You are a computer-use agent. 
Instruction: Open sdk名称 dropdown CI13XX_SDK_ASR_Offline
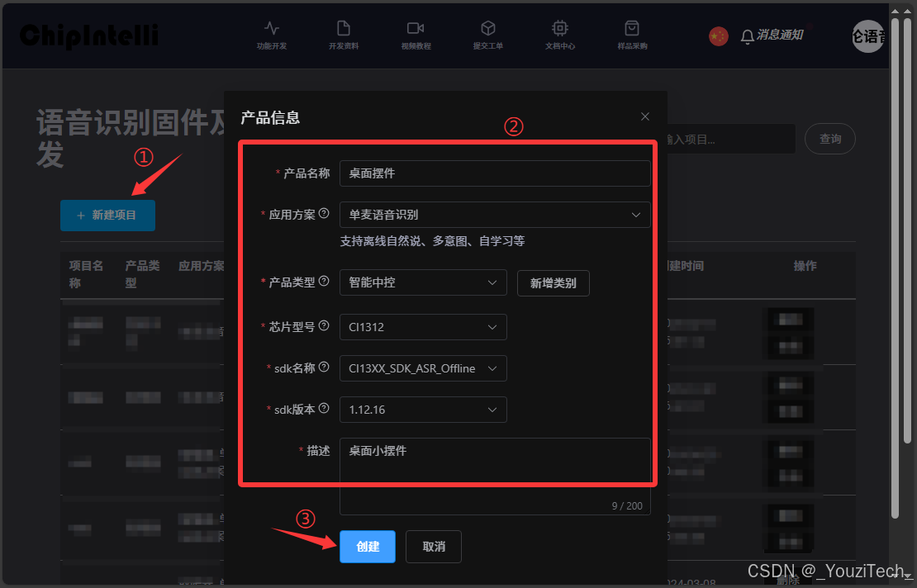click(x=423, y=368)
